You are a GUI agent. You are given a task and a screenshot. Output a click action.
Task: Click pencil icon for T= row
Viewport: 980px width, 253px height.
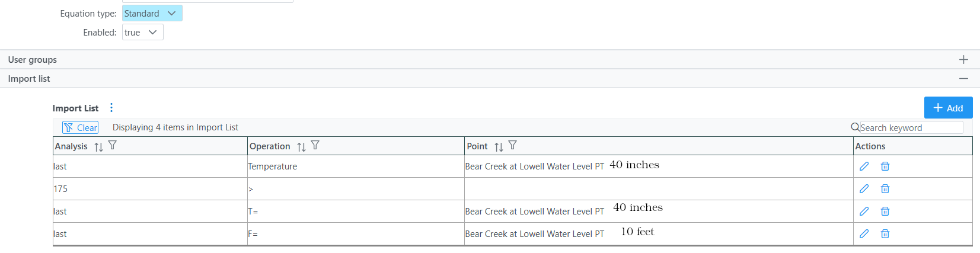pyautogui.click(x=864, y=212)
